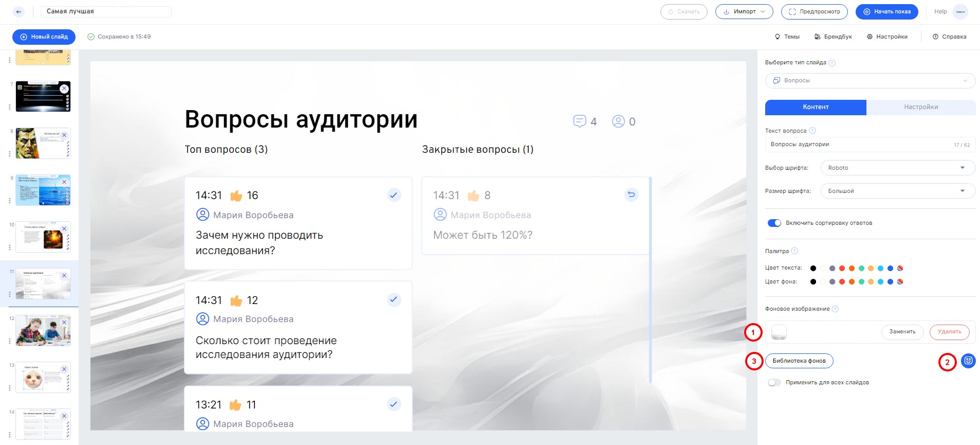Screen dimensions: 980x445
Task: Delete slide 13 with its X icon
Action: 64,369
